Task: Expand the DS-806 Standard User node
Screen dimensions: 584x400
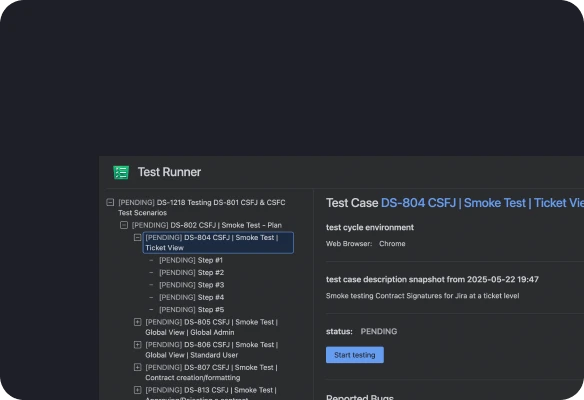Action: click(137, 345)
